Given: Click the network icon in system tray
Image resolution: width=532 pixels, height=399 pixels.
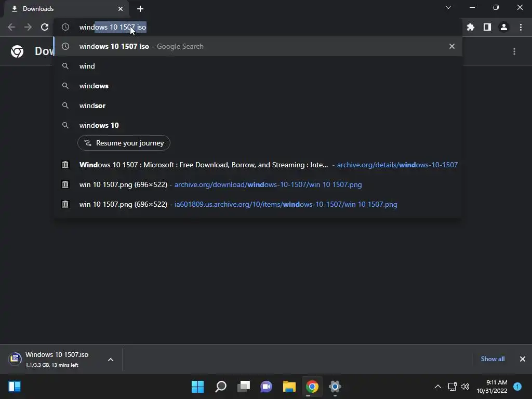Looking at the screenshot, I should [x=453, y=387].
